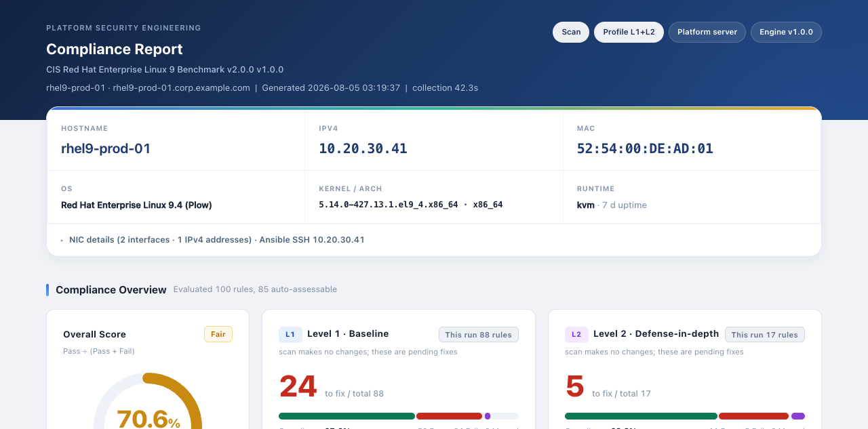Expand NIC details disclosure triangle

pyautogui.click(x=62, y=241)
